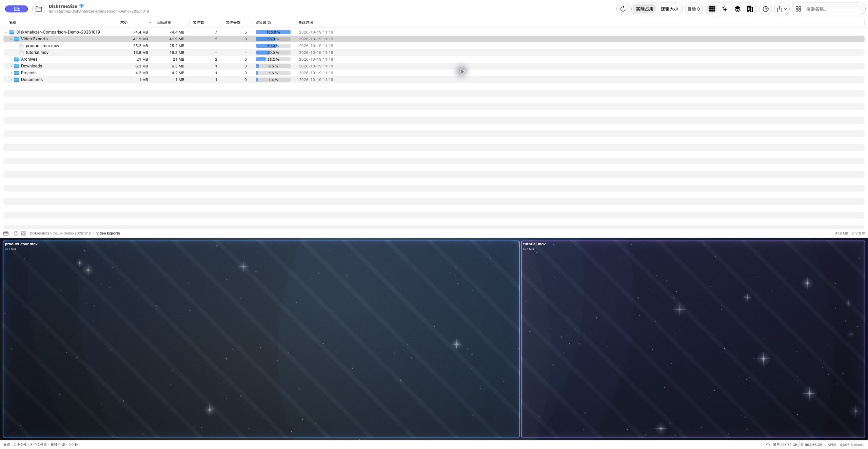Open the pie chart icon in toolbar
This screenshot has height=449, width=868.
coord(766,9)
